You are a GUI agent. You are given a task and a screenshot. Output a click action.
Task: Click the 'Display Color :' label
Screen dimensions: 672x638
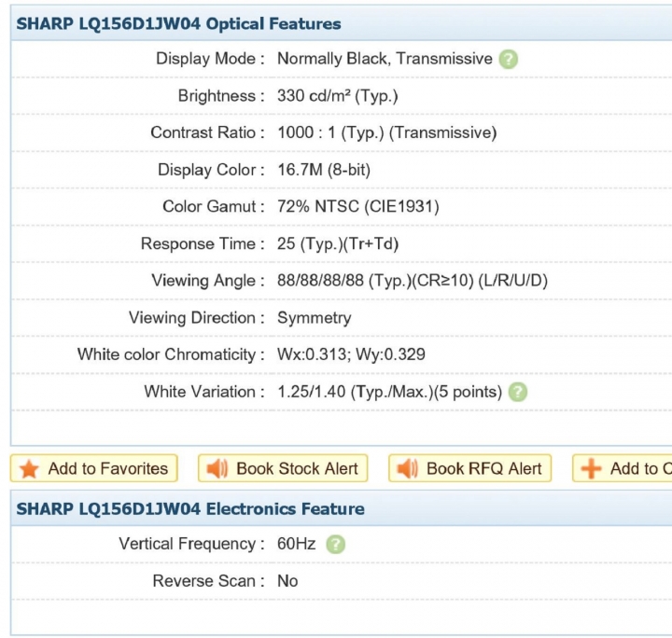tap(211, 170)
